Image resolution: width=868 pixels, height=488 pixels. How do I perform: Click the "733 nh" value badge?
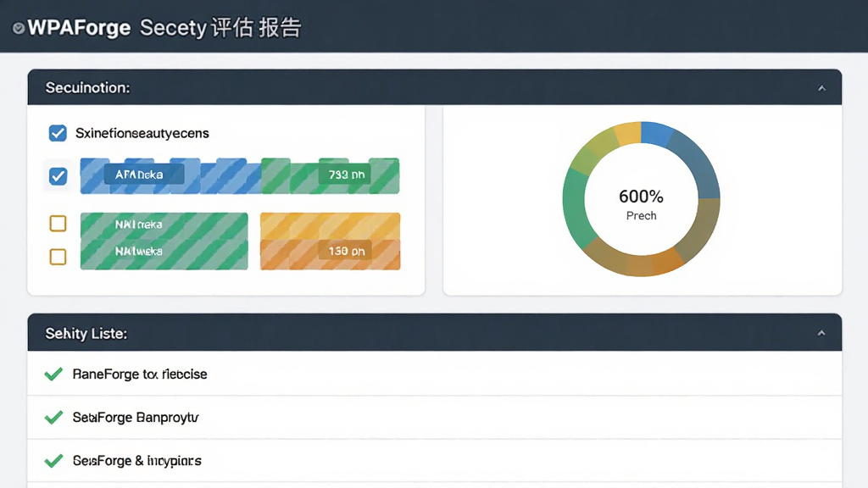tap(347, 175)
